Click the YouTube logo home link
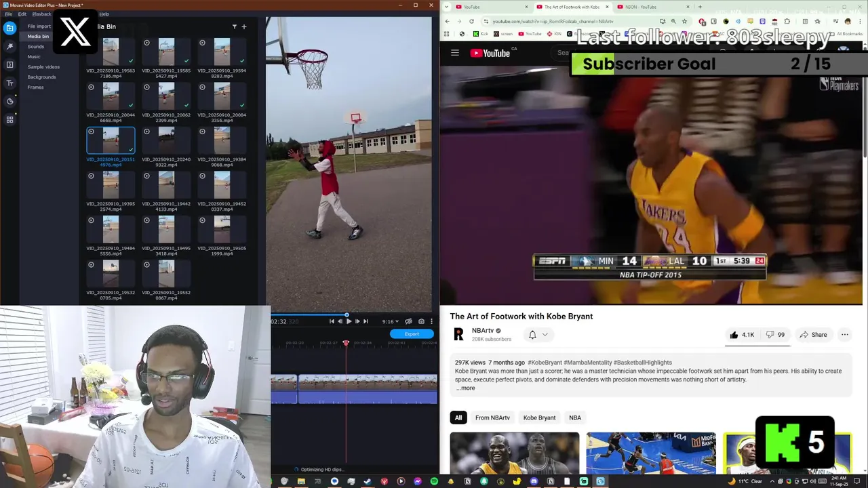The width and height of the screenshot is (868, 488). coord(490,53)
